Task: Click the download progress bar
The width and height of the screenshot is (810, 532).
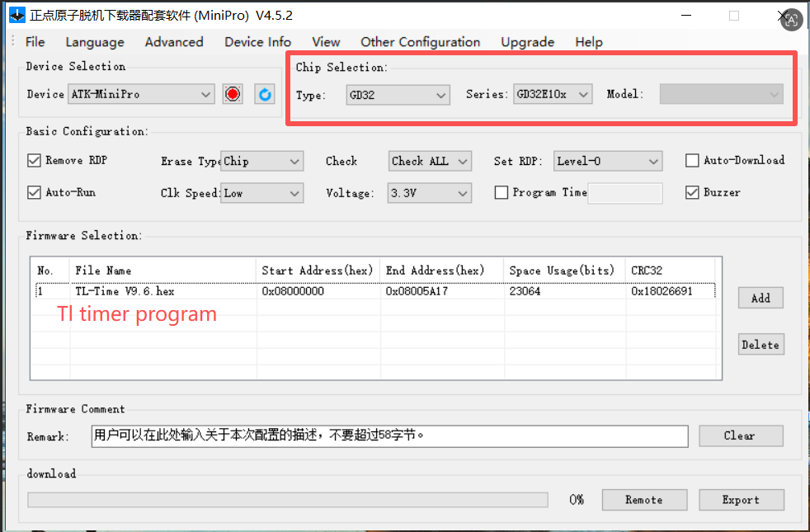Action: click(x=288, y=500)
